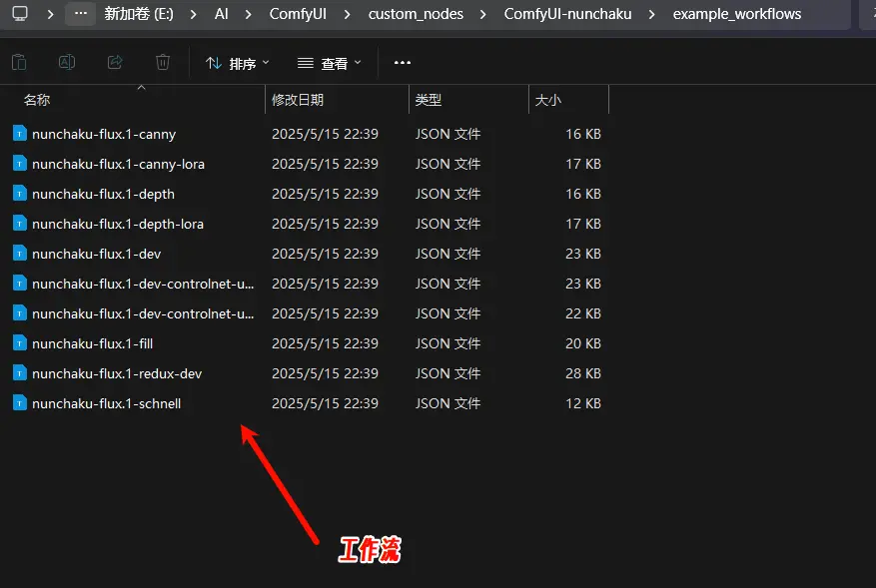The image size is (876, 588).
Task: Select file nunchaku-flux.1-dev
Action: point(97,255)
